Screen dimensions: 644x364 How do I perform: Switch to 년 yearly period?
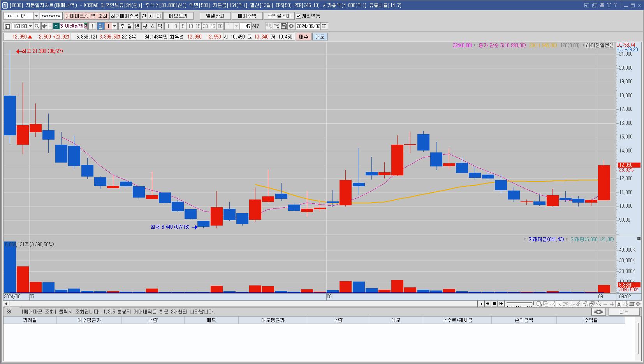click(x=137, y=26)
